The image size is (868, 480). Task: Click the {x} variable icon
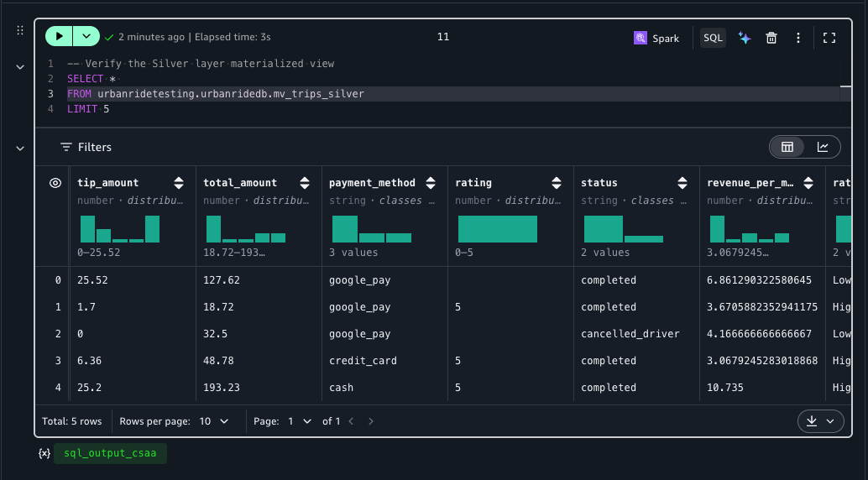(x=44, y=453)
